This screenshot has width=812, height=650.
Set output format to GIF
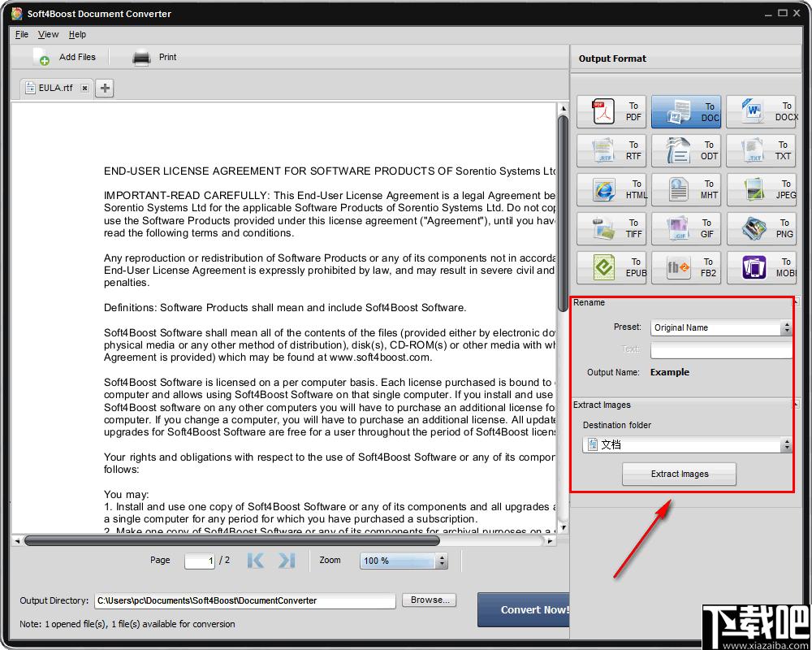point(686,228)
